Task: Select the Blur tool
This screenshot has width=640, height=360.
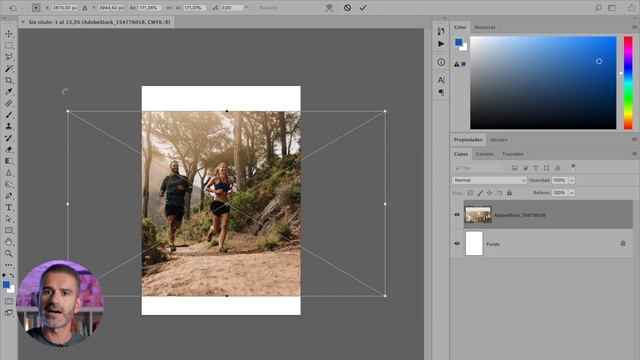Action: pyautogui.click(x=9, y=173)
